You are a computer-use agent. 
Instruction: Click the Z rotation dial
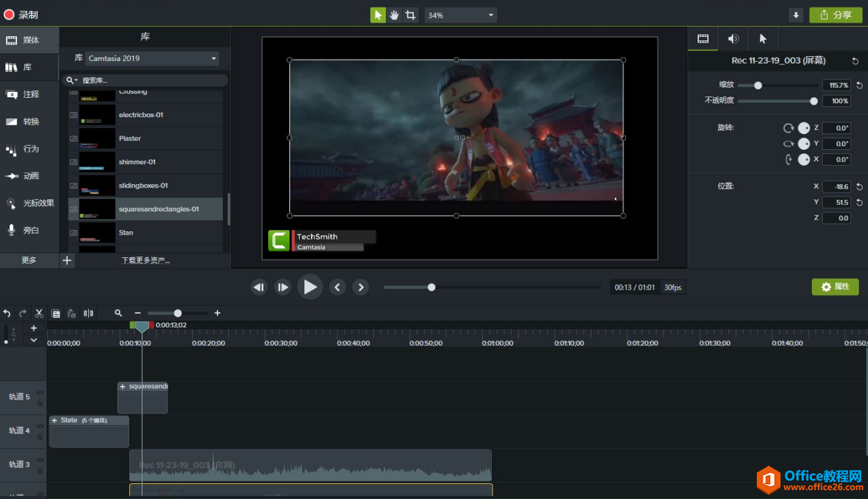point(804,128)
